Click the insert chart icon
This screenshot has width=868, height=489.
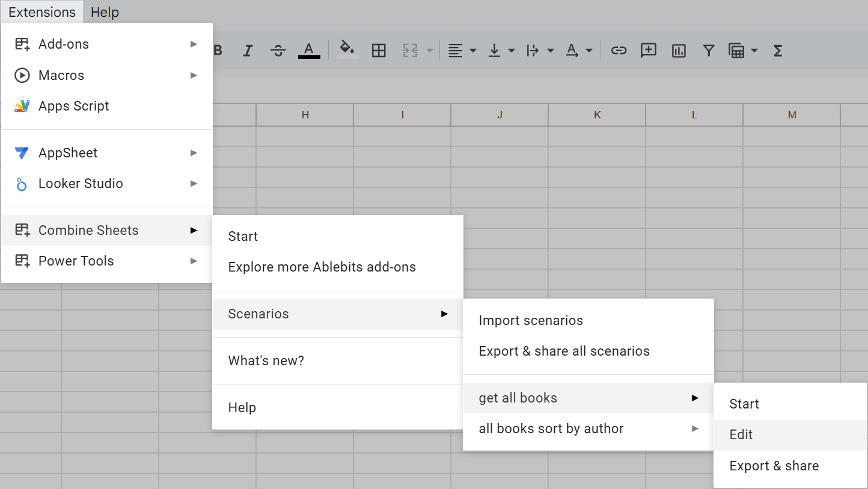679,51
